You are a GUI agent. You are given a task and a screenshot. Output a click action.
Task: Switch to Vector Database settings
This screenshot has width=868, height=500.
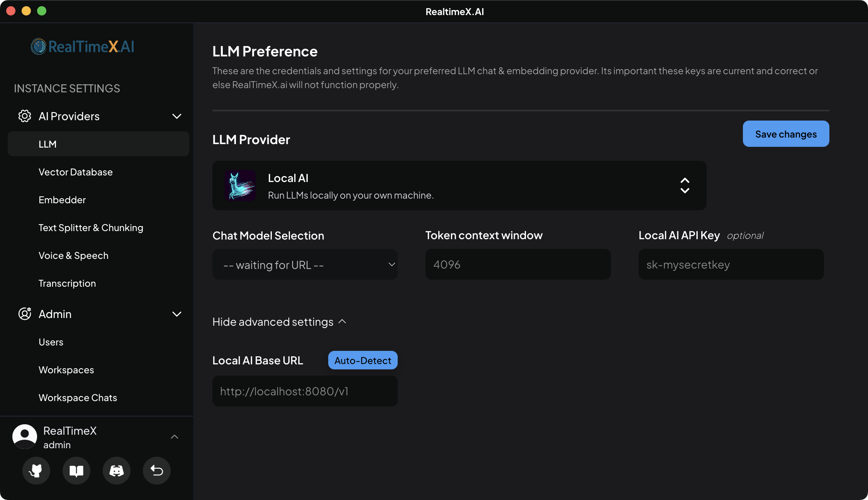point(76,172)
